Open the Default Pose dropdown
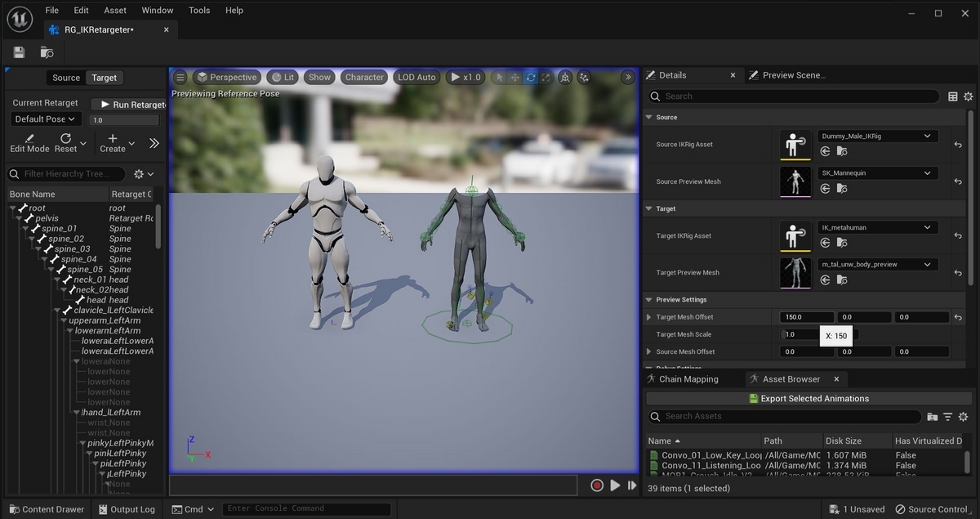 (45, 119)
